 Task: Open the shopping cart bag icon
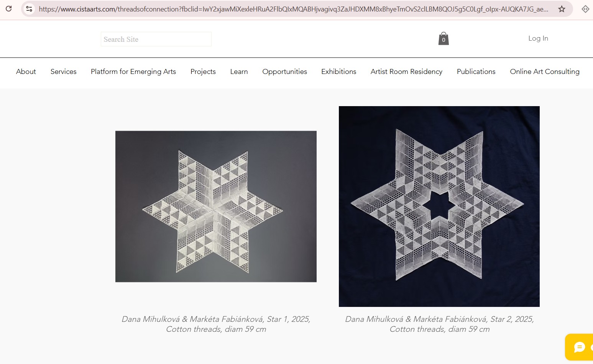click(x=444, y=39)
